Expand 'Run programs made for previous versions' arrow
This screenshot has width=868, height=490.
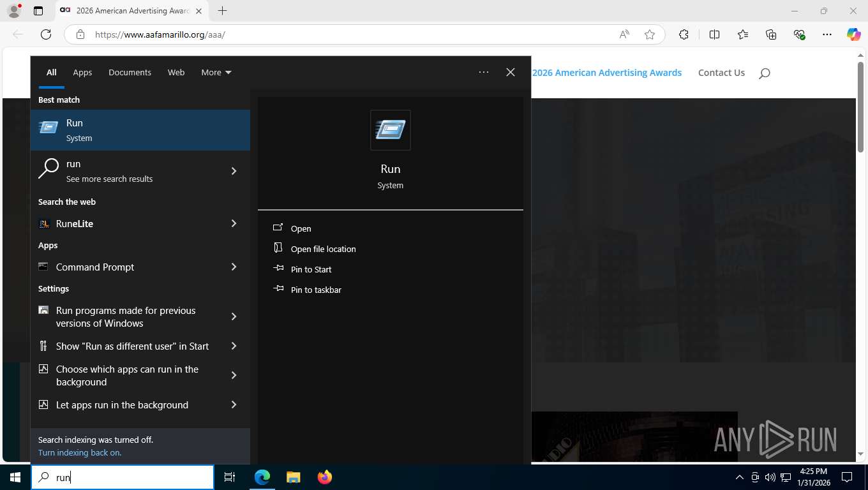(234, 316)
